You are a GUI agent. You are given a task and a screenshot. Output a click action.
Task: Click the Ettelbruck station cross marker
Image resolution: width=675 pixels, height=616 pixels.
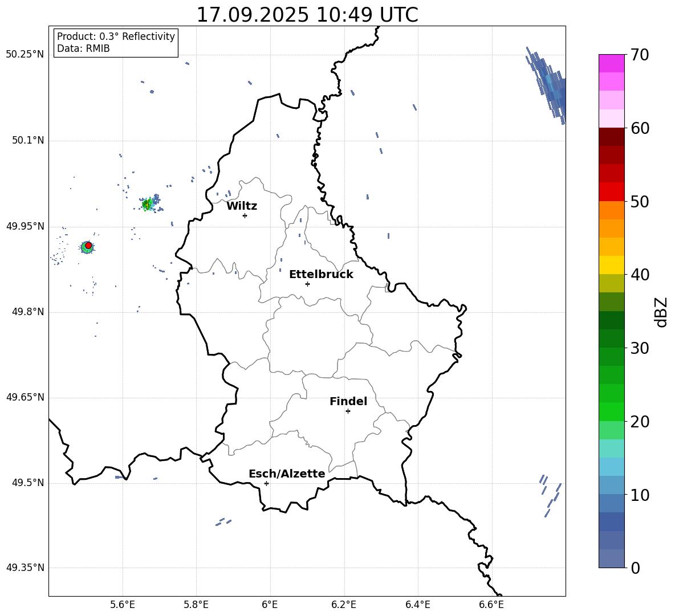(x=307, y=284)
